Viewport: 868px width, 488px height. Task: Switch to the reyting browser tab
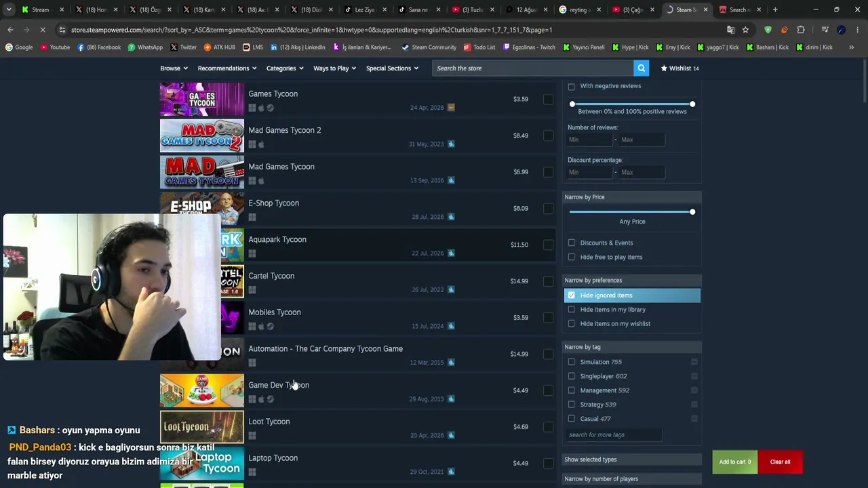click(x=580, y=9)
